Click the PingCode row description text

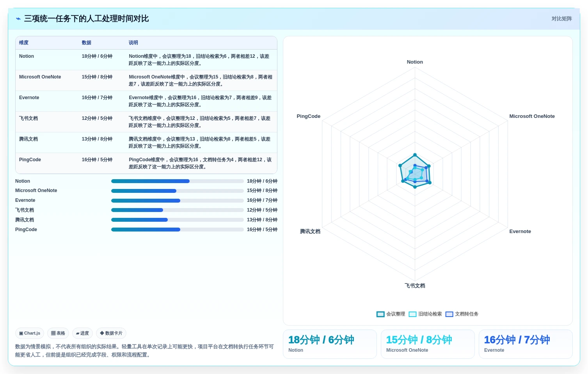[x=201, y=163]
